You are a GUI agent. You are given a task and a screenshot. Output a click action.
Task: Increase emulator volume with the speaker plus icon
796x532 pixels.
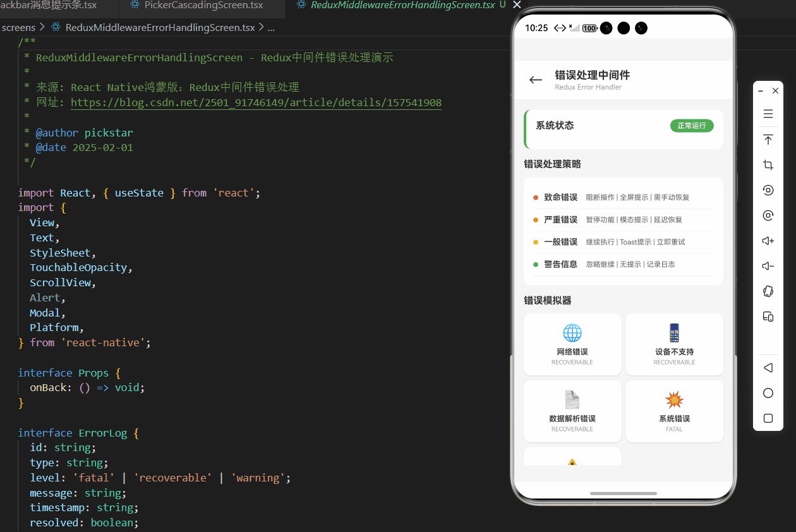click(768, 241)
